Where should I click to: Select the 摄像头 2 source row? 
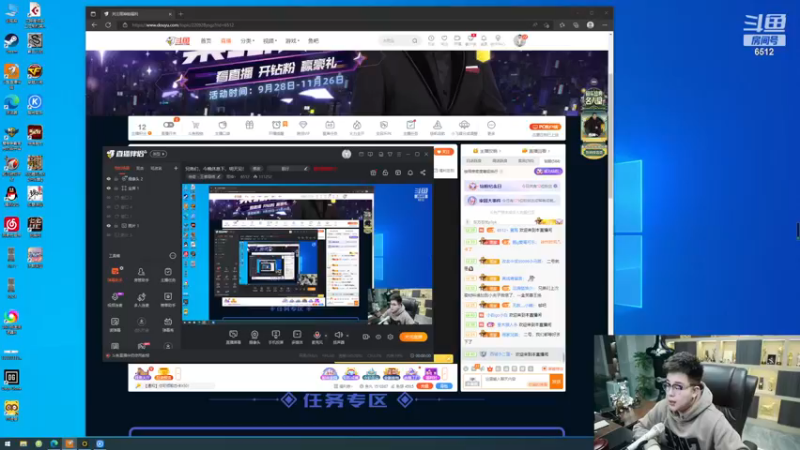coord(142,179)
